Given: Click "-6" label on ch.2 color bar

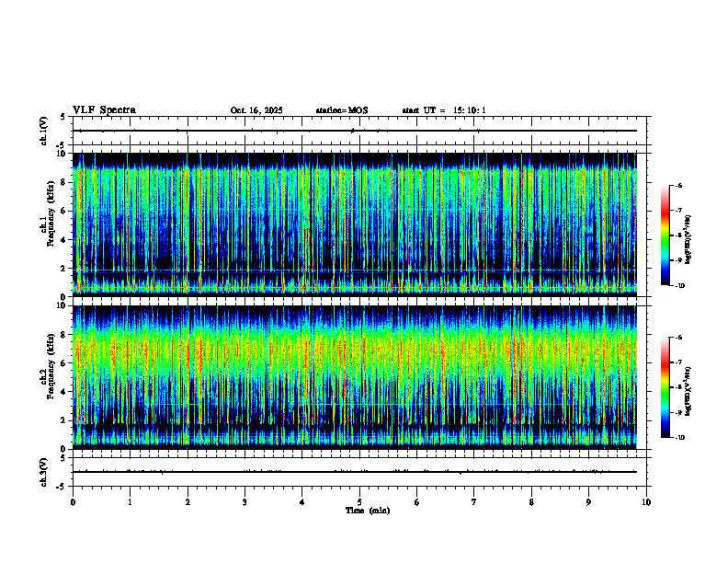Looking at the screenshot, I should click(x=678, y=338).
